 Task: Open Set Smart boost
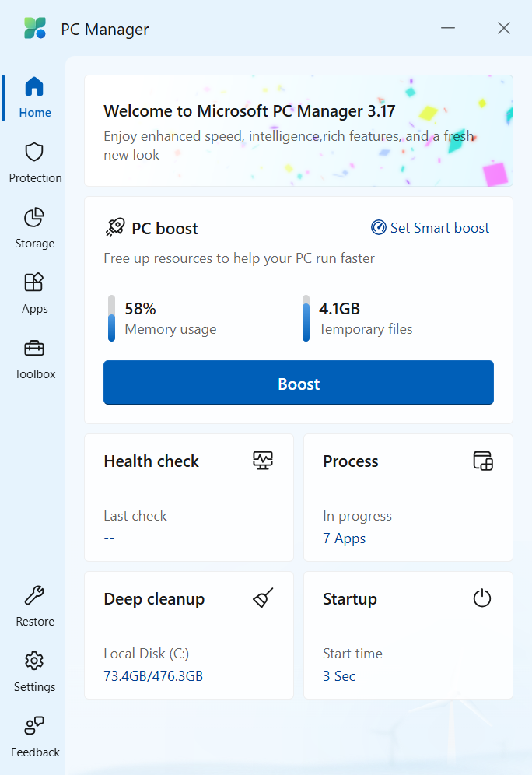click(429, 227)
